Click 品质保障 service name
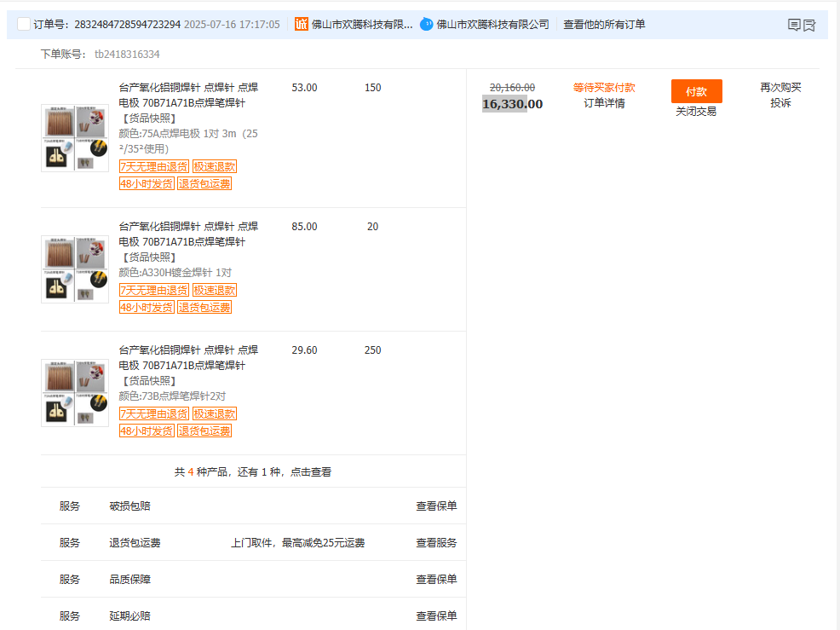Image resolution: width=840 pixels, height=630 pixels. click(x=129, y=579)
